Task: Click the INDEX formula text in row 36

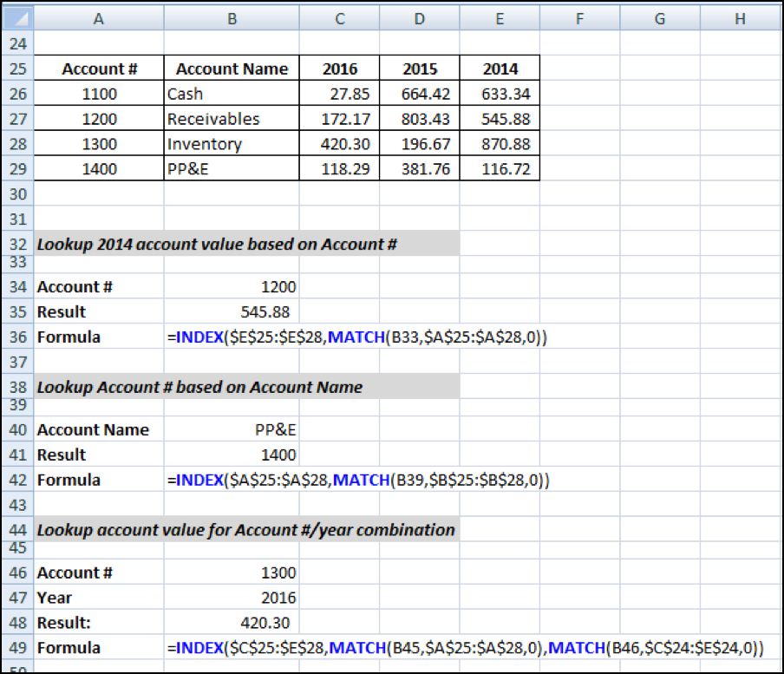Action: tap(357, 337)
